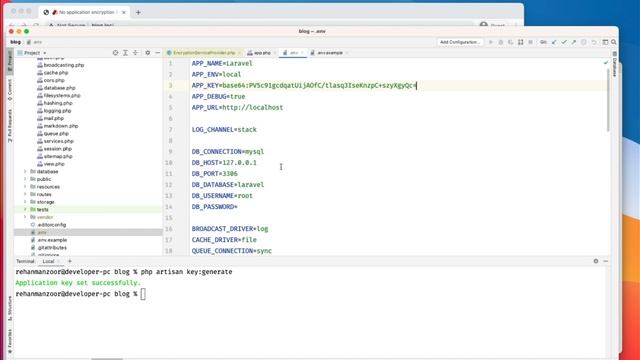Image resolution: width=640 pixels, height=360 pixels.
Task: Click the DB_CONNECTION=mysql line
Action: point(228,151)
